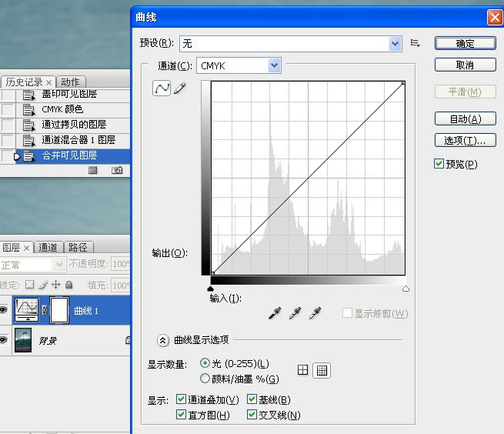Collapse the 曲线显示选项 section
This screenshot has width=504, height=434.
click(163, 339)
